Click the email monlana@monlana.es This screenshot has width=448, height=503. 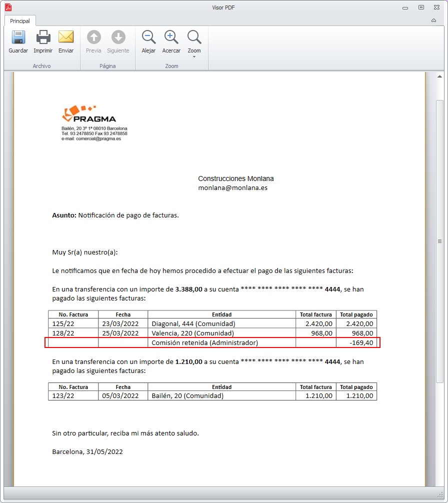pyautogui.click(x=233, y=188)
